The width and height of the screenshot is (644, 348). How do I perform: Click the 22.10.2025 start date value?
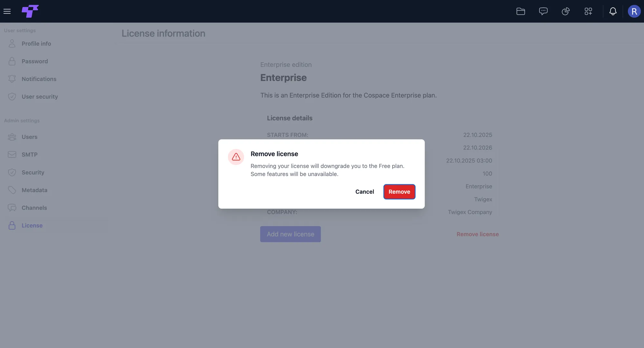[x=478, y=135]
